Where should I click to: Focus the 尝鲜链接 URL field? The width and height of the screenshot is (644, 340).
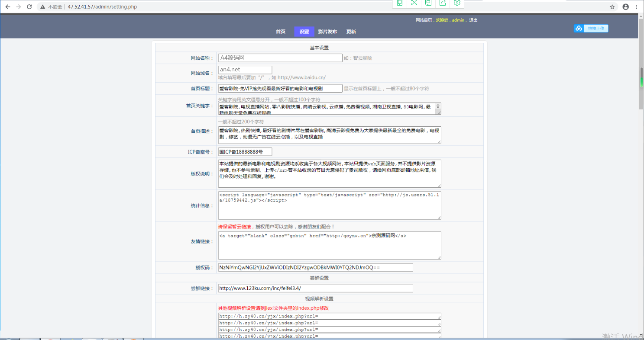(315, 288)
